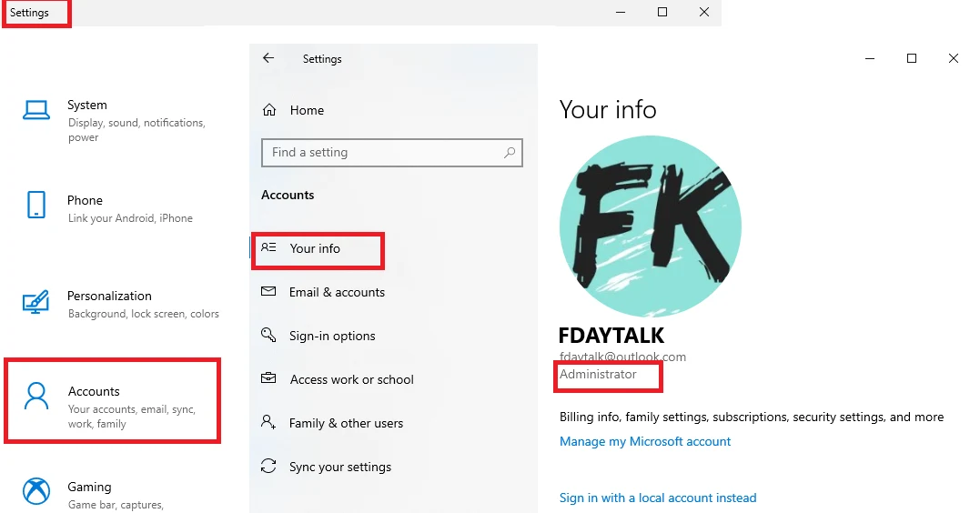The height and width of the screenshot is (513, 980).
Task: Go back with the arrow icon
Action: pos(268,58)
